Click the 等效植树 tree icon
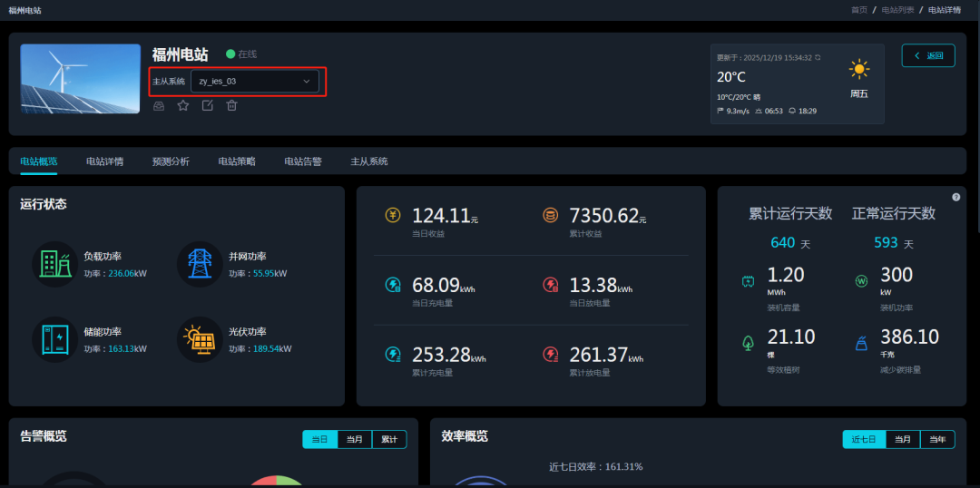 748,343
